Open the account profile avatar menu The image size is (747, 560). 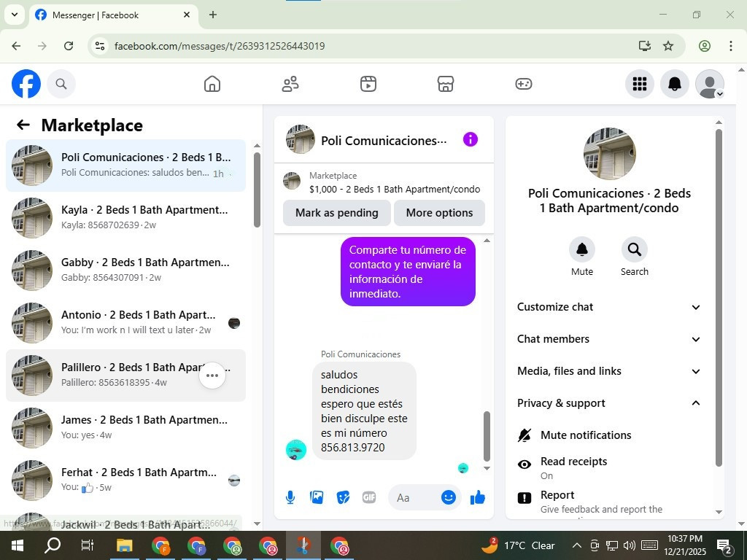(709, 84)
